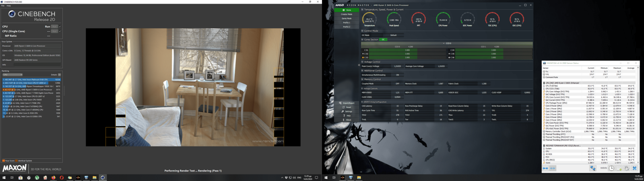Collapse the Additional Control section
This screenshot has height=181, width=644.
(362, 70)
